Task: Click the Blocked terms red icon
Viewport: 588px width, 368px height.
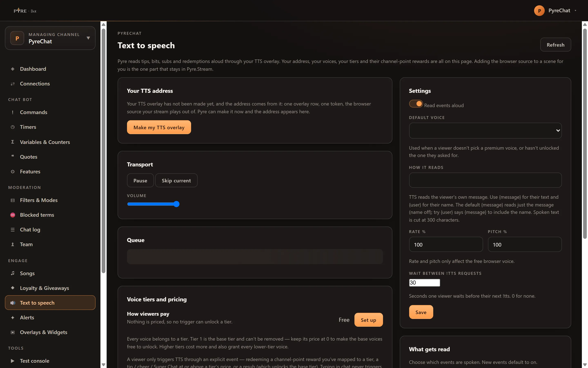Action: (13, 215)
